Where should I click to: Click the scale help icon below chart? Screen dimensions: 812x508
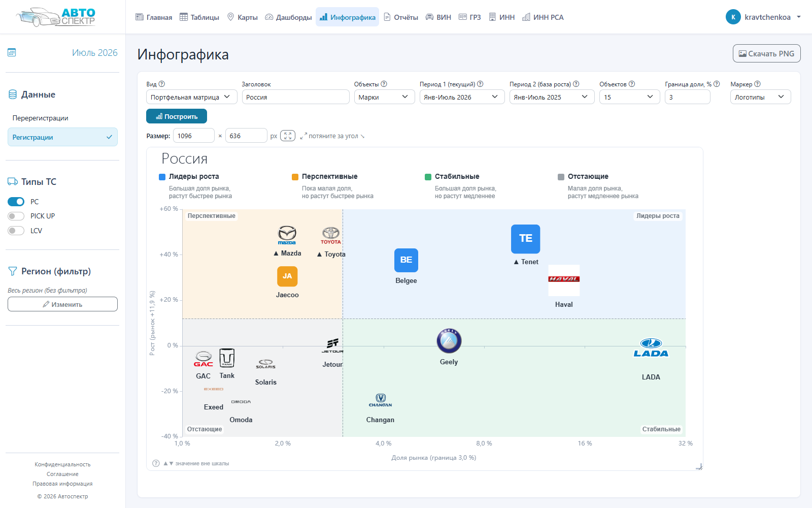156,463
